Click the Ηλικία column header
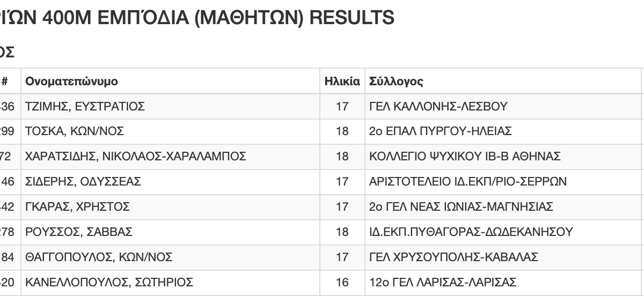Image resolution: width=644 pixels, height=296 pixels. pos(342,82)
